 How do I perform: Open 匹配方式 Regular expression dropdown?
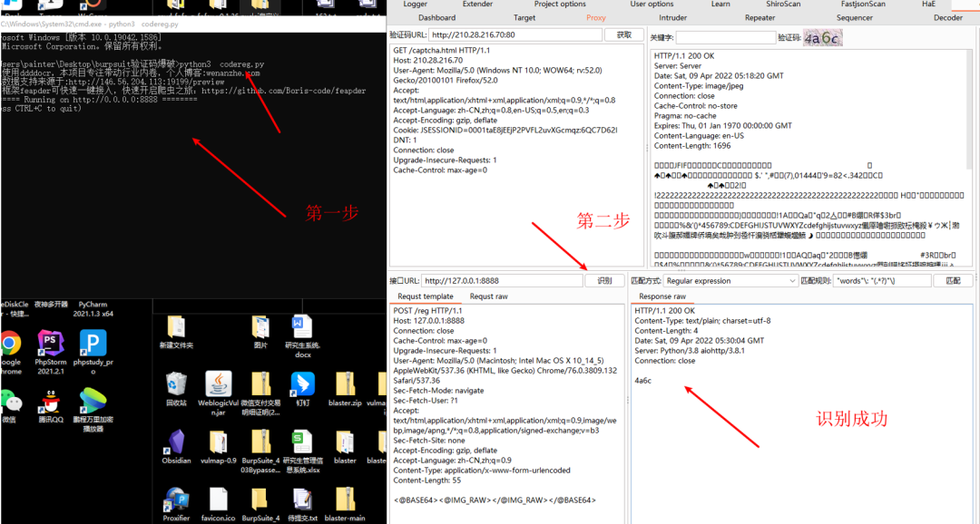coord(730,281)
